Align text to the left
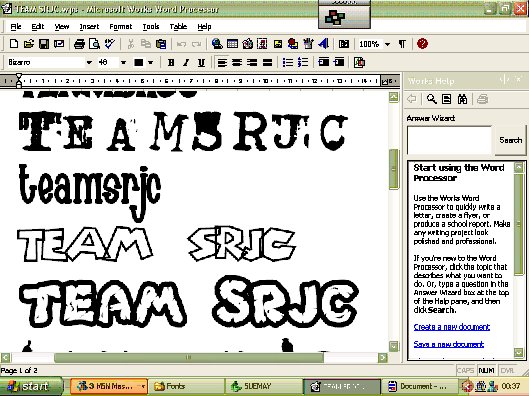Image resolution: width=529 pixels, height=396 pixels. [222, 62]
